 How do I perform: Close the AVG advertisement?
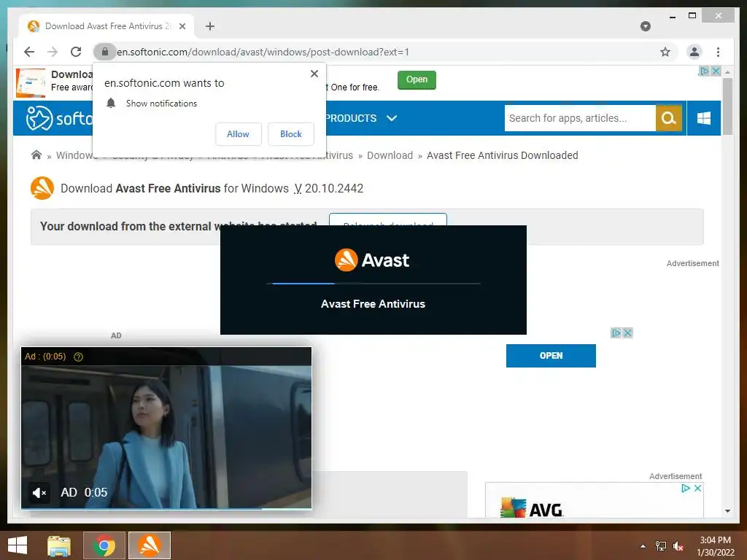(697, 488)
